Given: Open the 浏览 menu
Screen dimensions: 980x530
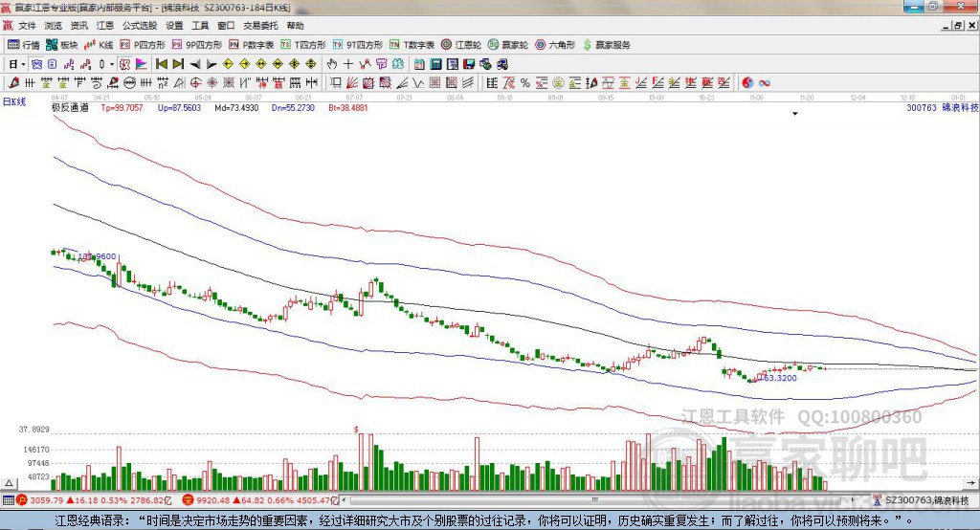Looking at the screenshot, I should pyautogui.click(x=54, y=26).
